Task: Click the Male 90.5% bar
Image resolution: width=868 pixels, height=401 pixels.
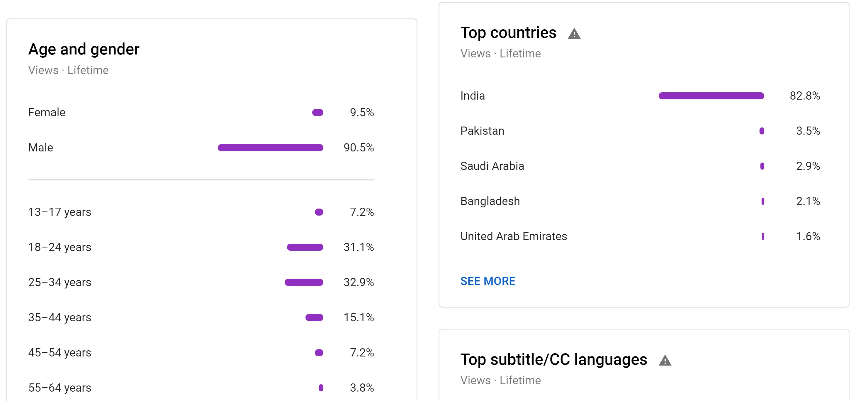Action: pos(270,147)
